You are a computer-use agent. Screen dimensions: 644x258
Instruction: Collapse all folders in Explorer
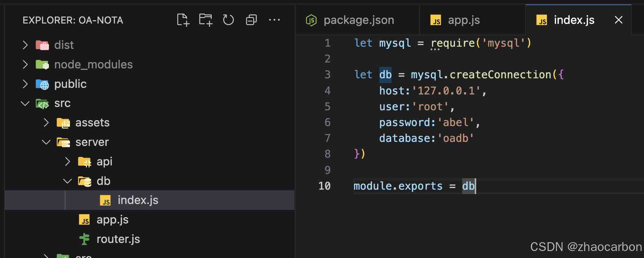pyautogui.click(x=251, y=20)
